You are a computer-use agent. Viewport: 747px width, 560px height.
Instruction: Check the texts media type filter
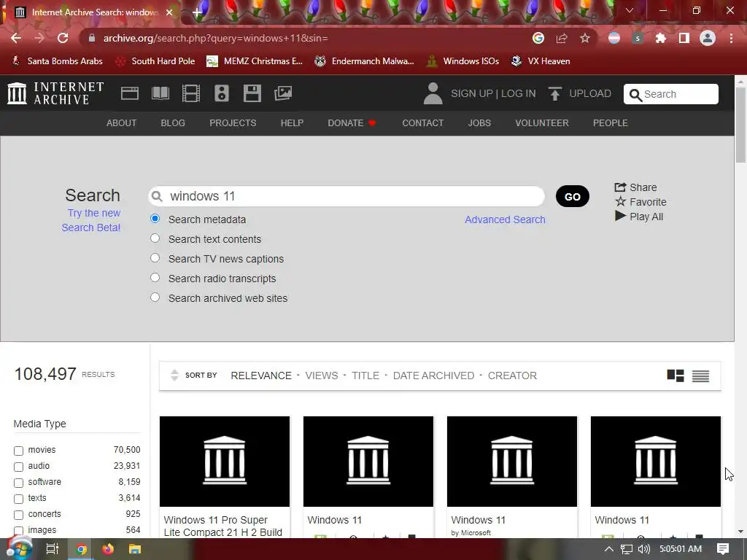tap(18, 499)
